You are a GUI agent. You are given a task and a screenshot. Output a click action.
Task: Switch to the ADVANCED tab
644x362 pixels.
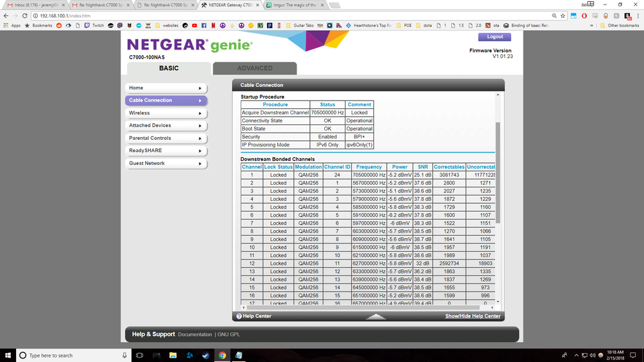coord(255,68)
